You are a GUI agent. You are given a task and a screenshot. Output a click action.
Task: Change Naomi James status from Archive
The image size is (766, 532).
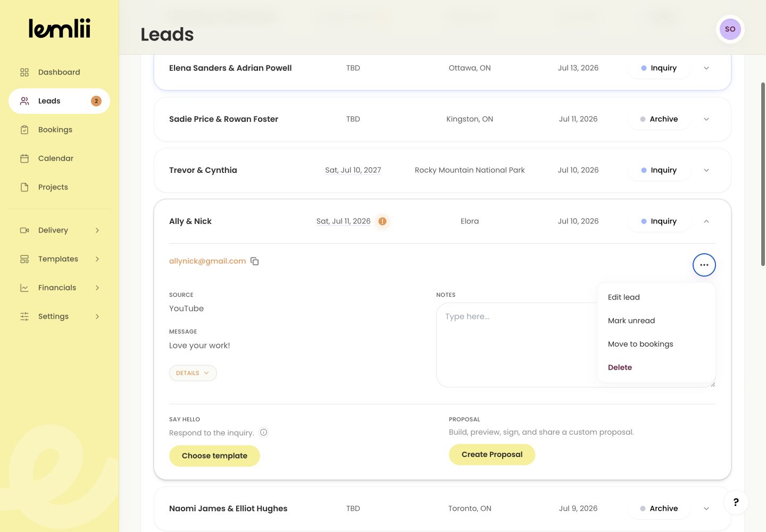[659, 509]
